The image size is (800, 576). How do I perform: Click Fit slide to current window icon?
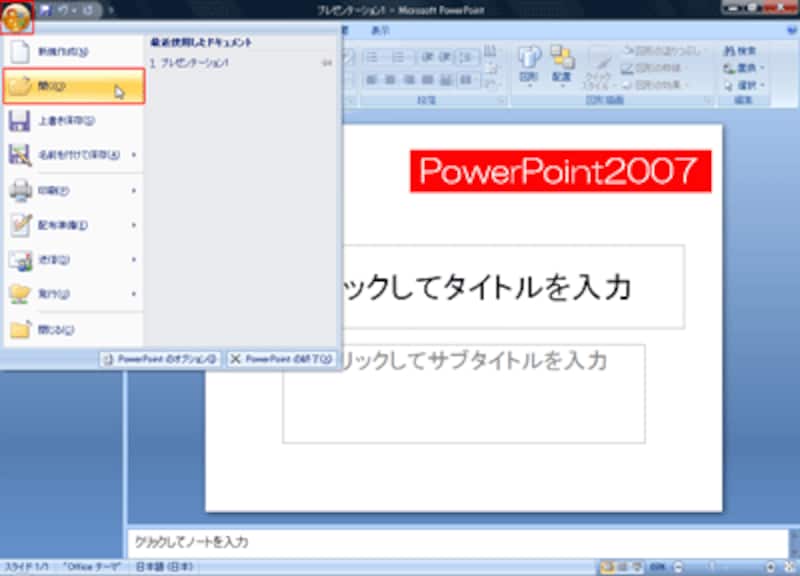tap(789, 567)
